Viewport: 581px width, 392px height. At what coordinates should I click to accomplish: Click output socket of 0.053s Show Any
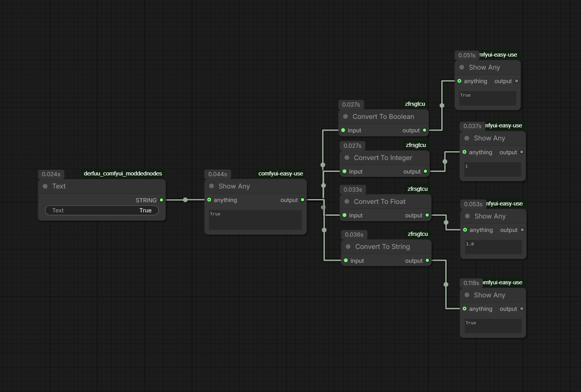click(x=522, y=230)
